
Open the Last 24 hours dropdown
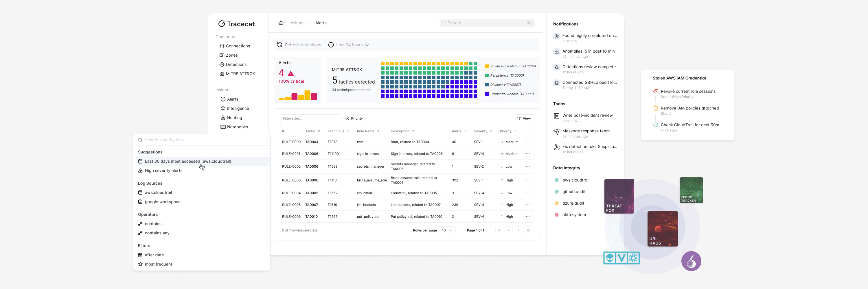[349, 45]
